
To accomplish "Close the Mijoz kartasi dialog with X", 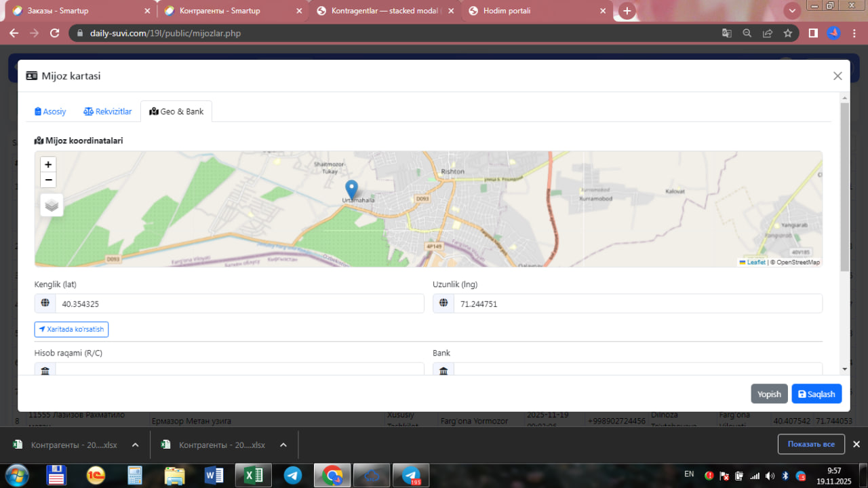I will coord(837,76).
